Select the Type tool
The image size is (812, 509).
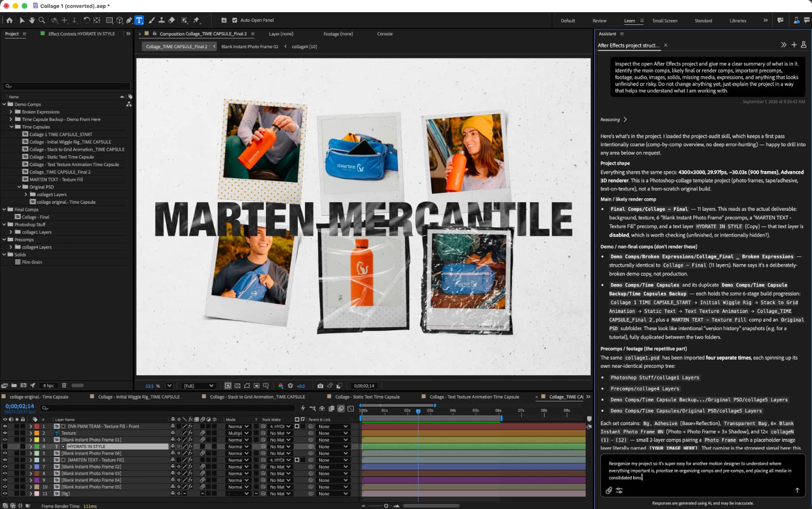[139, 20]
